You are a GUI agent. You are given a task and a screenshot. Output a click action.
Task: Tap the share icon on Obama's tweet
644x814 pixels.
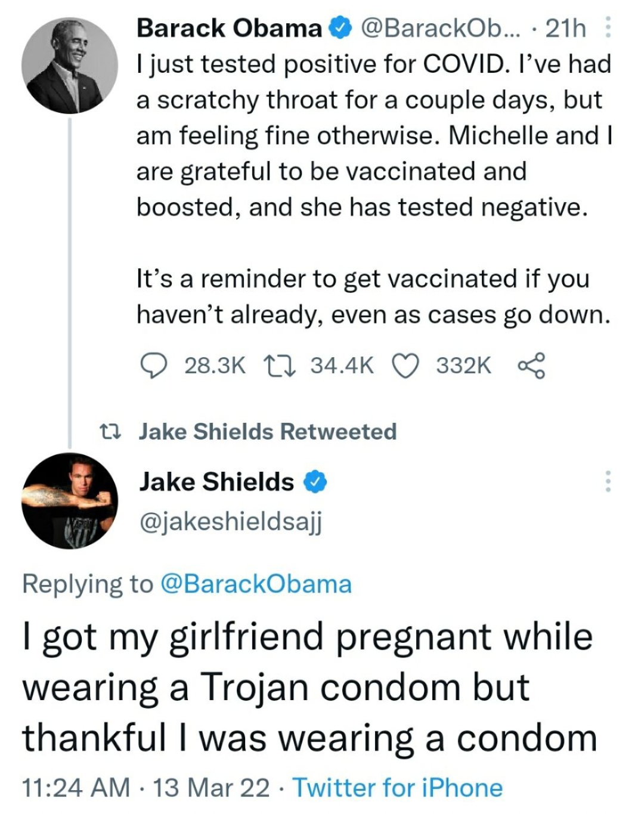click(x=531, y=365)
